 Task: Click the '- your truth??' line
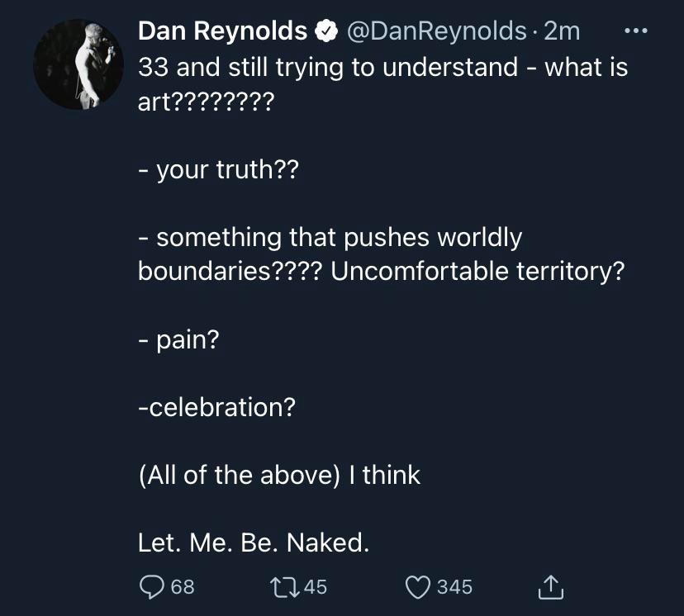pyautogui.click(x=217, y=169)
